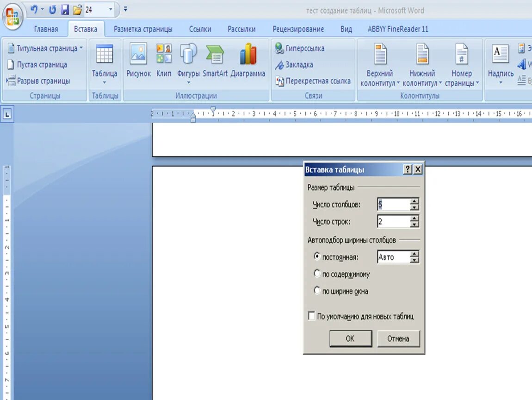Confirm the table dialog with OK

[351, 338]
